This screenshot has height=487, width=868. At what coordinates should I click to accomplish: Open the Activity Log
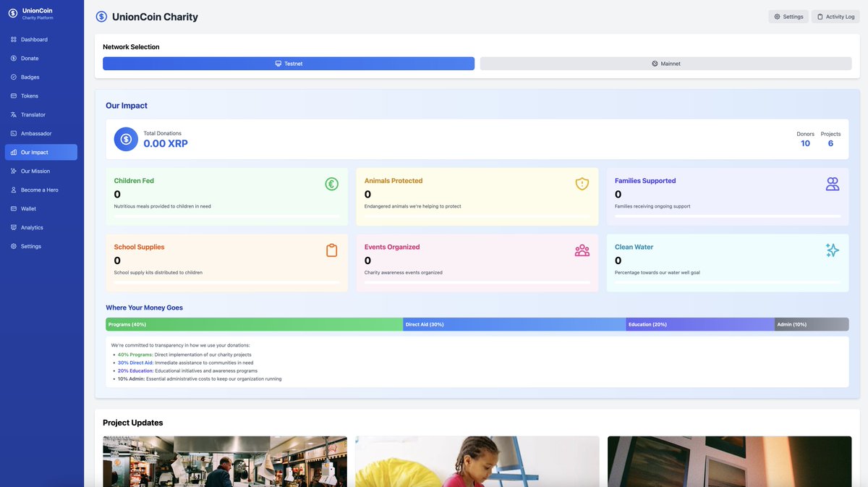[835, 17]
